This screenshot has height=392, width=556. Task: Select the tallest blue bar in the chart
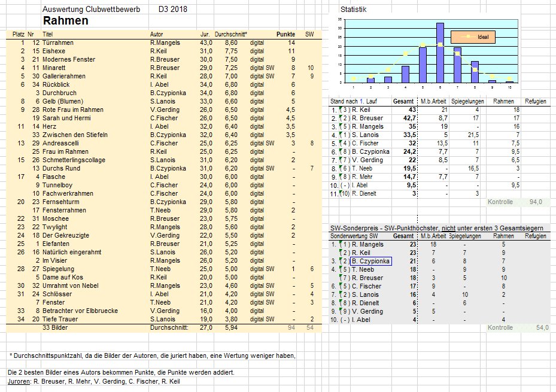[x=440, y=53]
